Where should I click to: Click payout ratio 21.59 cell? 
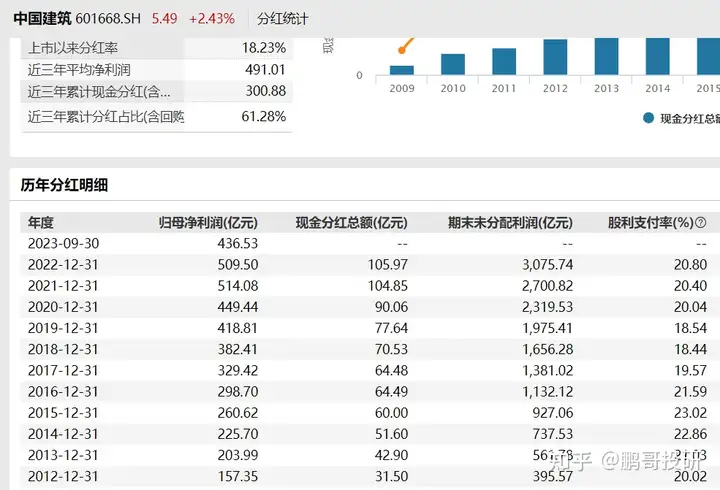(x=690, y=391)
